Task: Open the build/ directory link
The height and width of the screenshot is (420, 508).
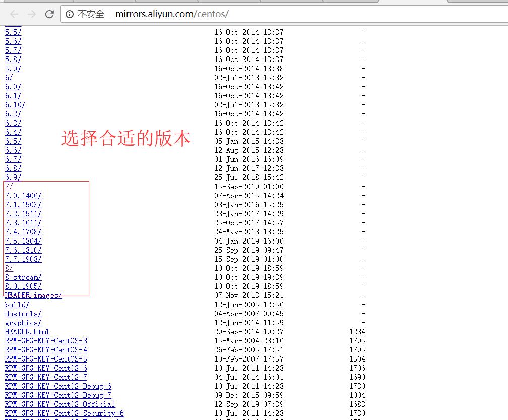Action: (17, 305)
